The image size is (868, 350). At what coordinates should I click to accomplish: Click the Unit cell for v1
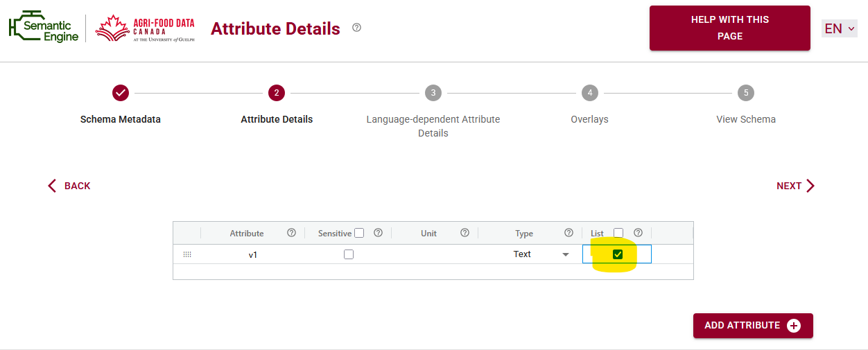tap(435, 254)
